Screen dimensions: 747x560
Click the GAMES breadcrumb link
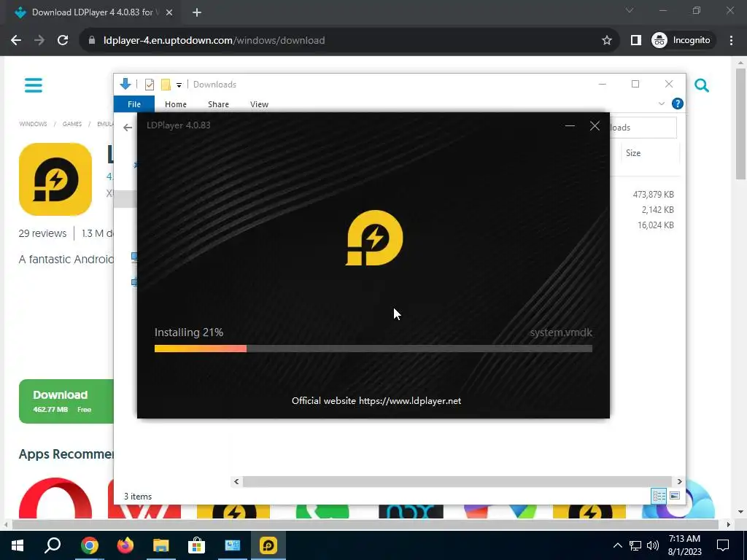(x=72, y=124)
